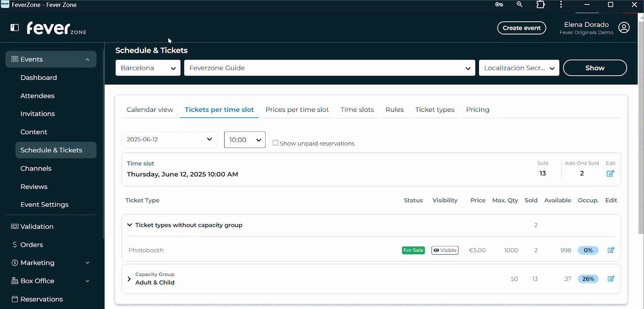Open the user profile avatar icon
The width and height of the screenshot is (644, 309).
pyautogui.click(x=624, y=28)
